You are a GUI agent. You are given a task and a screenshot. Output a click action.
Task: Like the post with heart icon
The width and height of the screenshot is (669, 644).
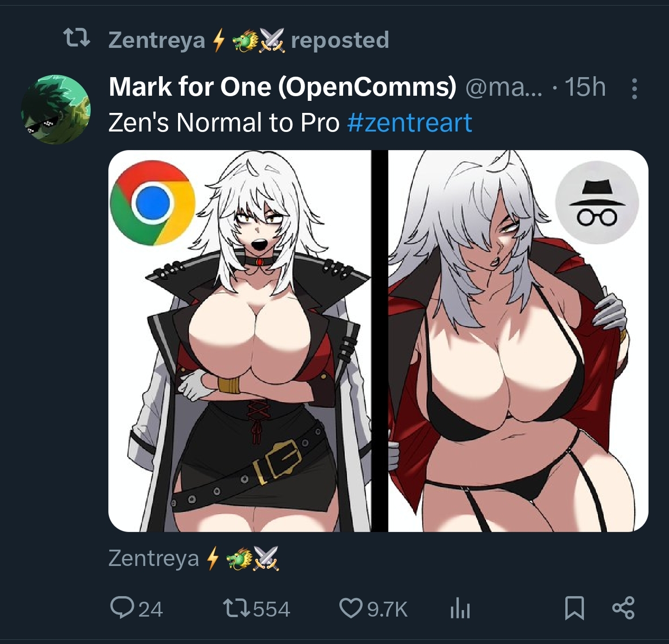point(351,609)
